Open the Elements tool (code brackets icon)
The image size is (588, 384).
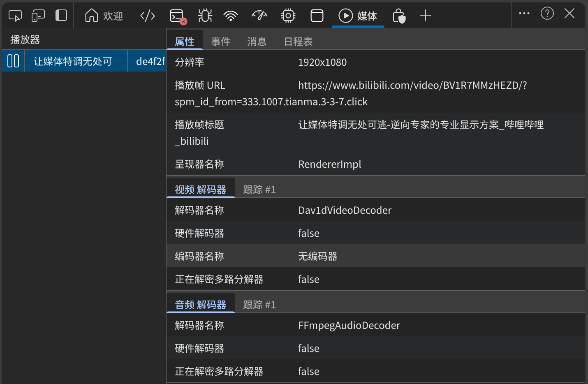coord(148,16)
